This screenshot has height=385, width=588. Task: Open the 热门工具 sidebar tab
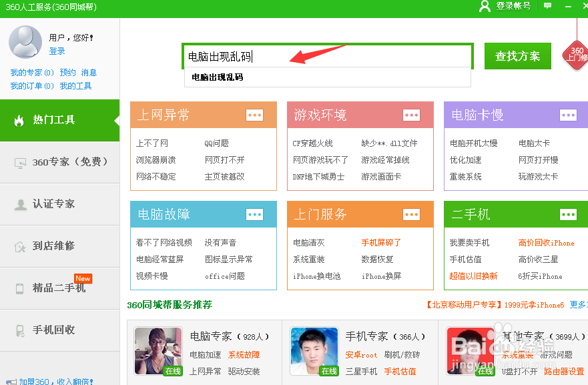pos(59,120)
